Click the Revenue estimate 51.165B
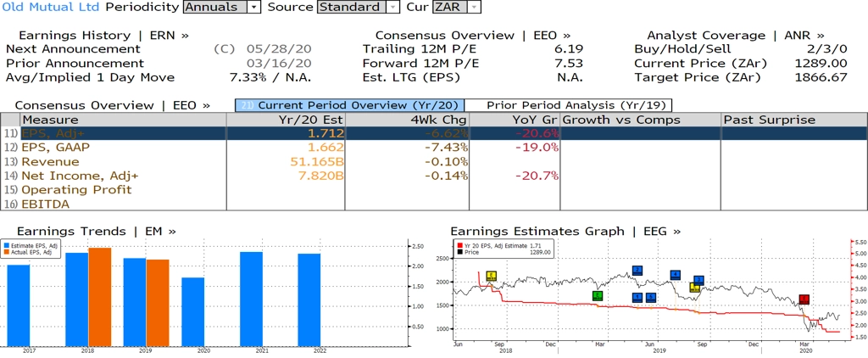Screen dimensions: 868x358 coord(317,162)
